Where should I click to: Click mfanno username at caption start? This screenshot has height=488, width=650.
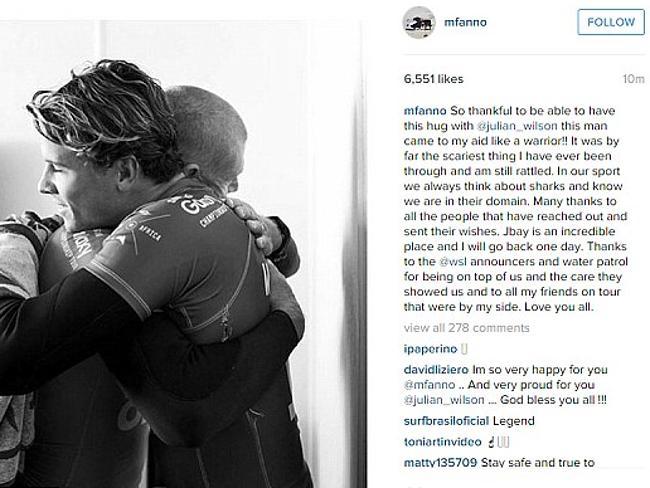(x=425, y=111)
